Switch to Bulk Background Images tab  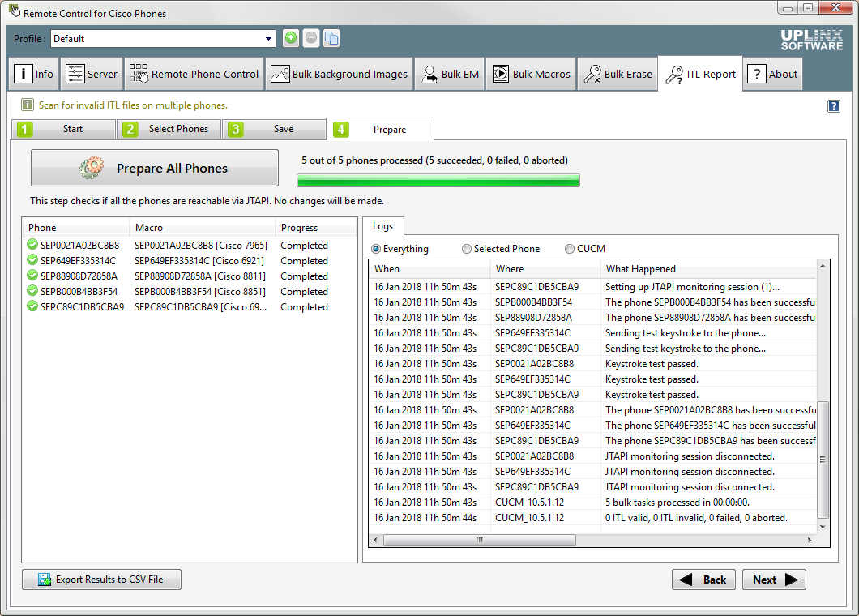point(339,74)
